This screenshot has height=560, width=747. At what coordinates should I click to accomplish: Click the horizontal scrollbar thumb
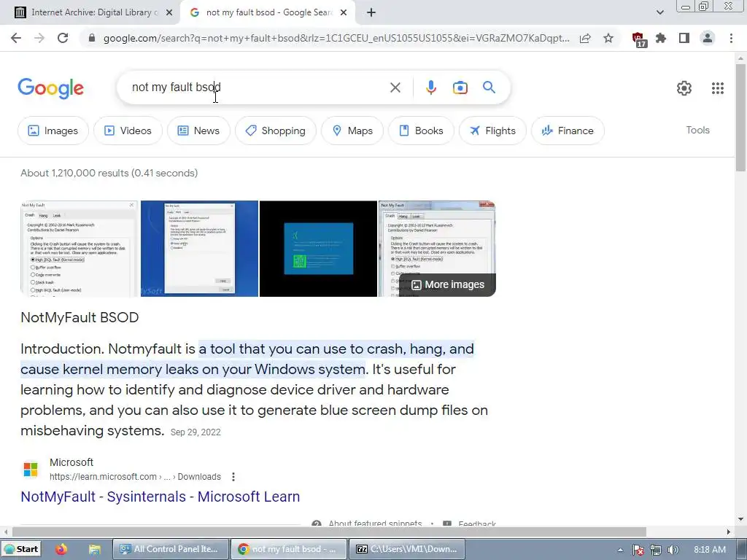tap(329, 532)
